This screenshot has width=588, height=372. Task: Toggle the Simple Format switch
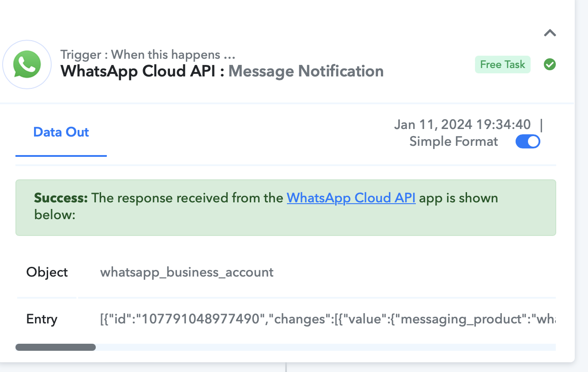coord(528,141)
